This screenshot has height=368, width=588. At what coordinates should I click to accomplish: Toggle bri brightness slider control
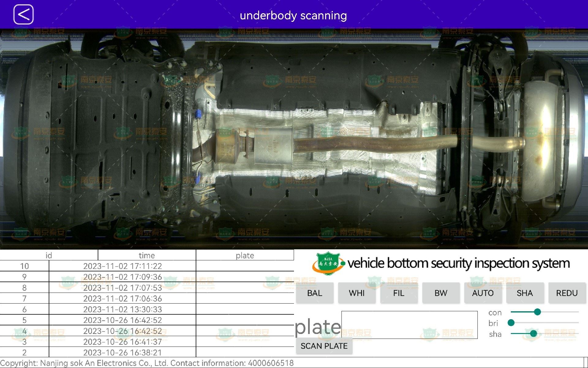[511, 323]
